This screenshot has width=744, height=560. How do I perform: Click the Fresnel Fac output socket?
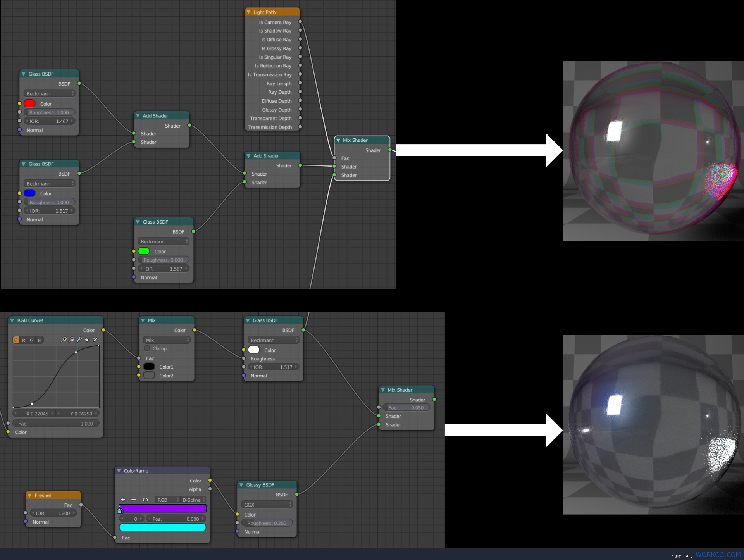coord(81,505)
